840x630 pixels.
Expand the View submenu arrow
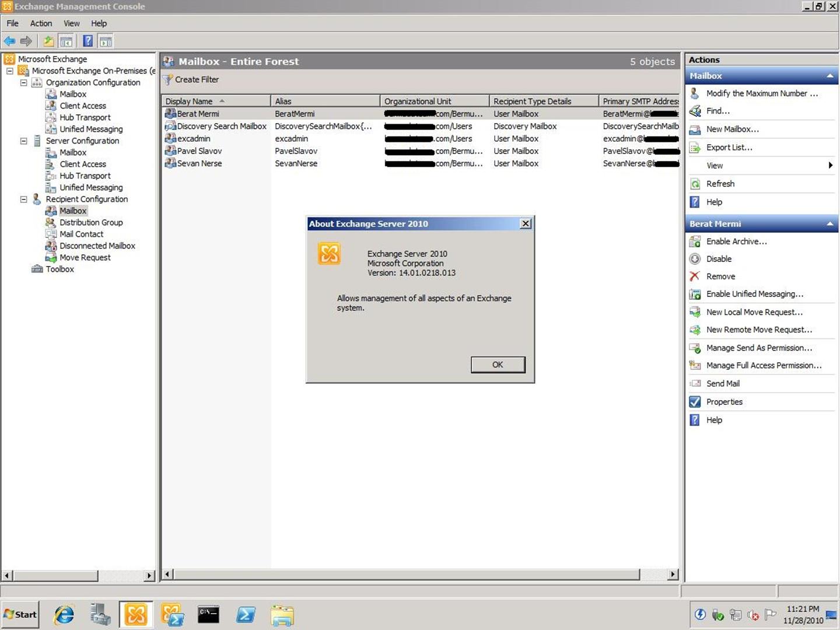tap(831, 166)
